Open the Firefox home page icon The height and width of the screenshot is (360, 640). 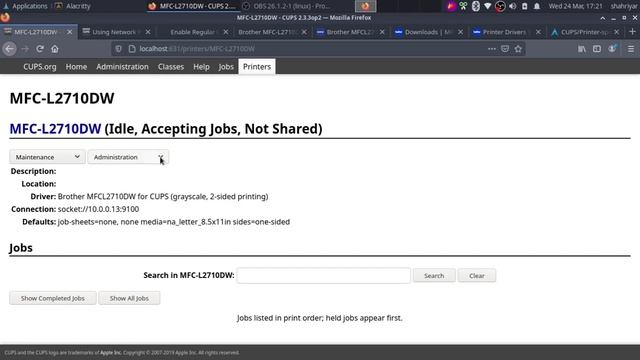55,49
